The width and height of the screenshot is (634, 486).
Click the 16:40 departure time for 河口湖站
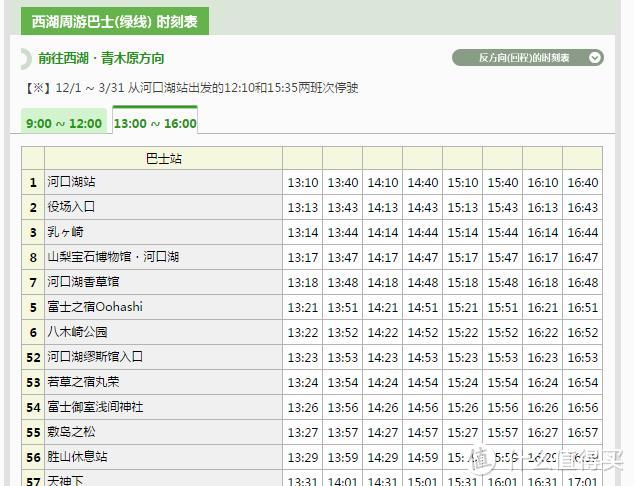click(583, 183)
